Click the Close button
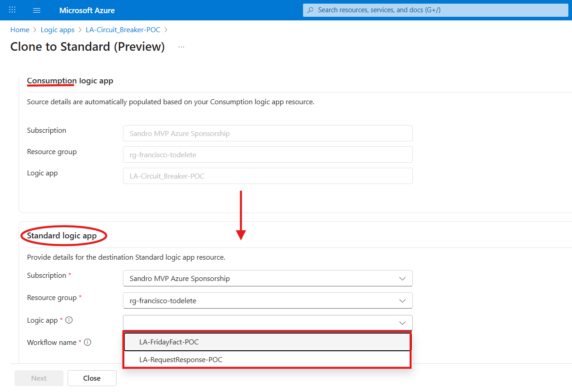Screen dimensions: 572x392 (92, 378)
